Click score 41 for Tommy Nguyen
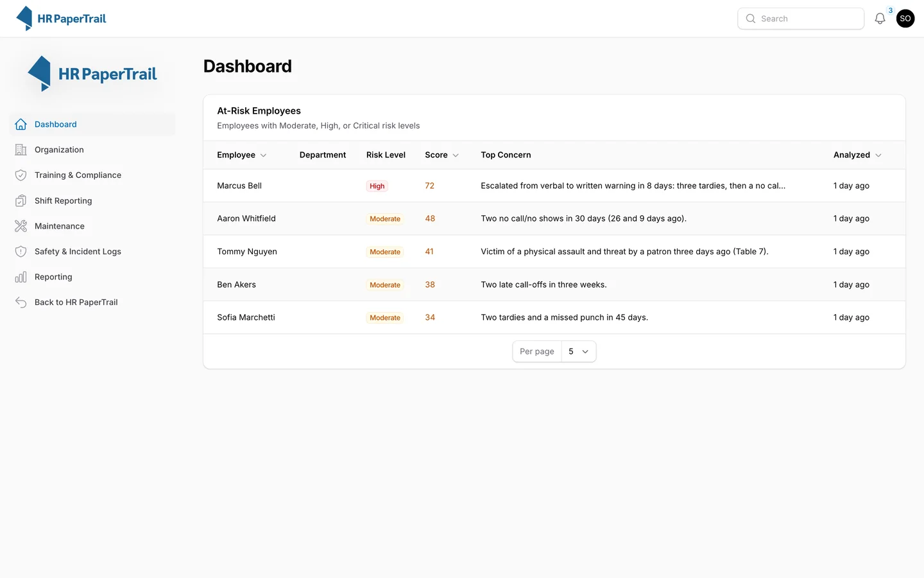924x578 pixels. [x=429, y=252]
